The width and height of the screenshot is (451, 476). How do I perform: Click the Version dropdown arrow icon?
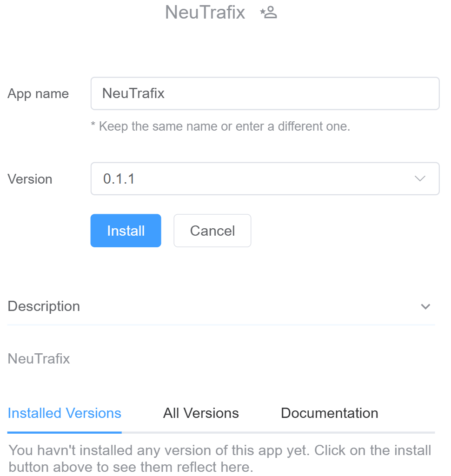[x=420, y=179]
